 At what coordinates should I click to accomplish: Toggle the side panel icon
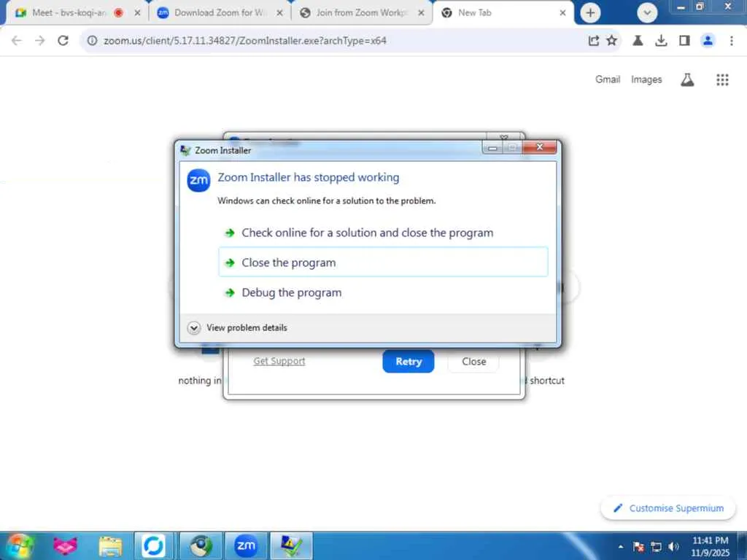pos(684,41)
